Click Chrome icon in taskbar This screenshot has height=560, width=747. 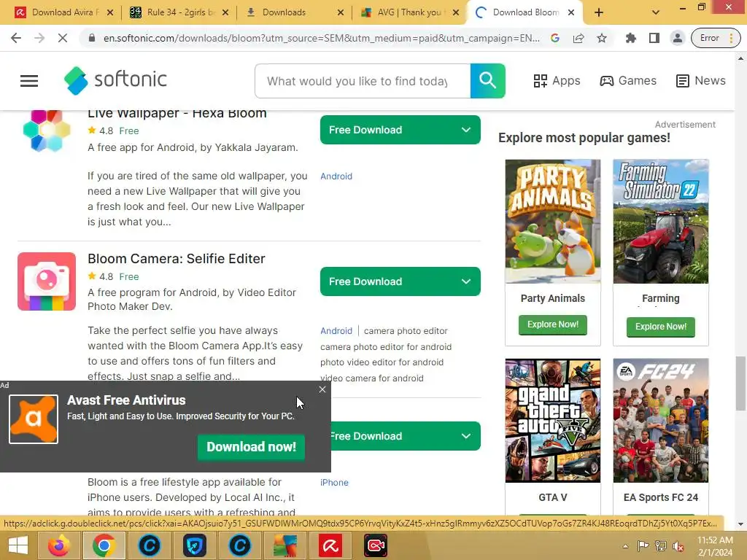(104, 545)
